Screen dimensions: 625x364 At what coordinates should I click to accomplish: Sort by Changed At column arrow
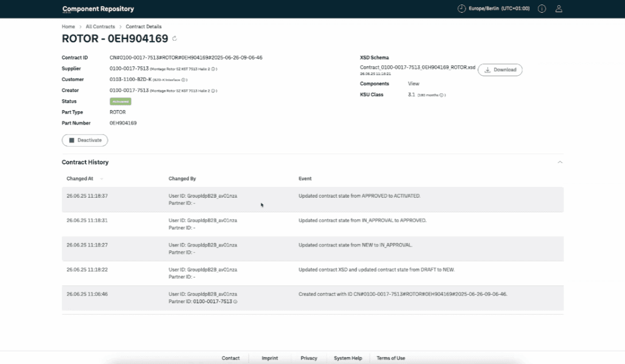tap(102, 179)
